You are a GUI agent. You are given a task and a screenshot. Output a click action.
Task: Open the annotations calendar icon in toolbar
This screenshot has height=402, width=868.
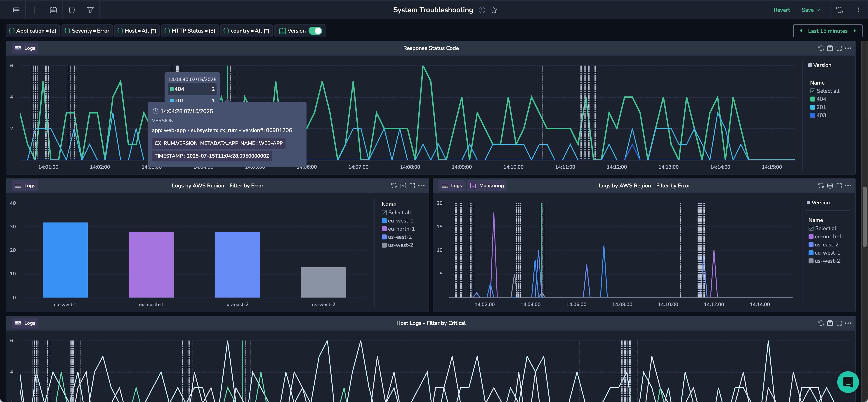[53, 10]
